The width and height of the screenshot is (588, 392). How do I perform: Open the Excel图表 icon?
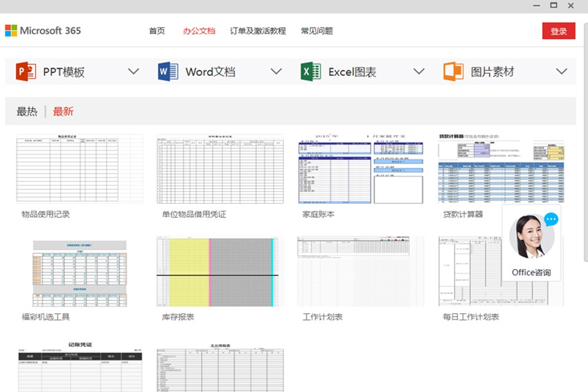click(310, 71)
